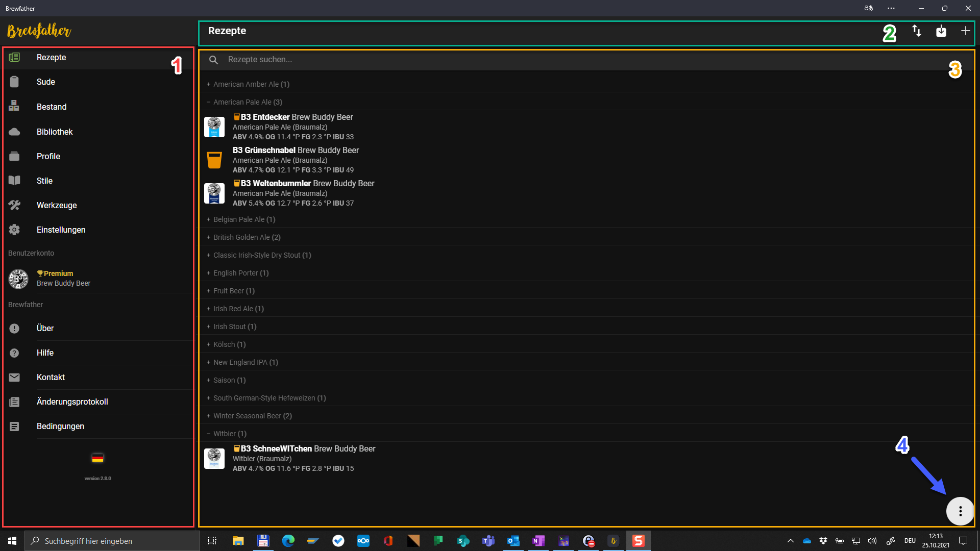Image resolution: width=980 pixels, height=551 pixels.
Task: Open the Änderungsprotokoll changelog link
Action: point(72,402)
